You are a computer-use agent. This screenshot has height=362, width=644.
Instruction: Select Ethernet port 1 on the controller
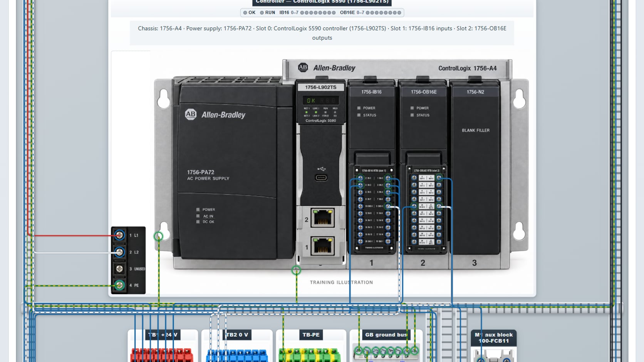323,246
